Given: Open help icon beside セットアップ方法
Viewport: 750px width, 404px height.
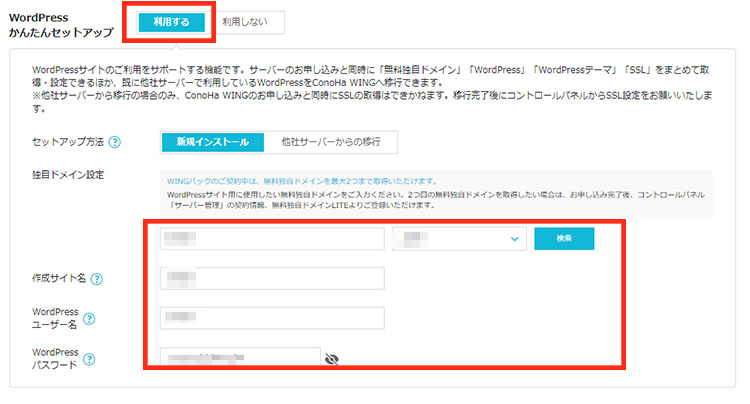Looking at the screenshot, I should point(115,142).
